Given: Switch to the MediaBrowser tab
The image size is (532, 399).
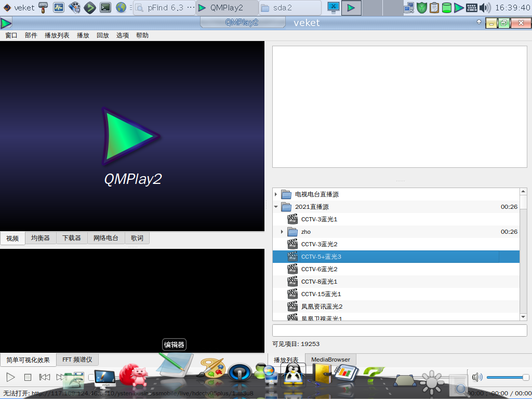Looking at the screenshot, I should click(x=330, y=360).
